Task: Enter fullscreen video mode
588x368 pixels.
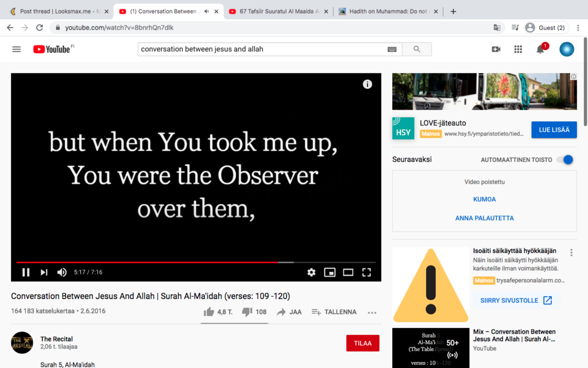Action: pyautogui.click(x=366, y=272)
